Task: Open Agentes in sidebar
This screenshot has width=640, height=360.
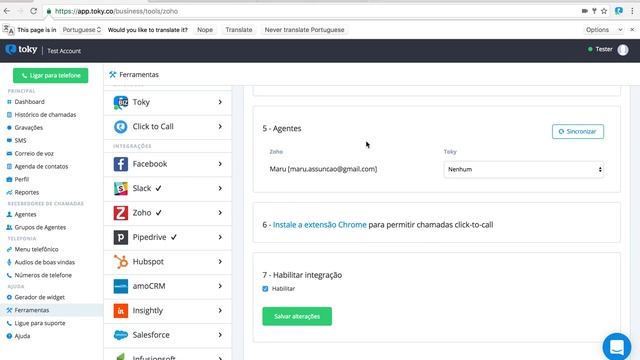Action: [25, 214]
